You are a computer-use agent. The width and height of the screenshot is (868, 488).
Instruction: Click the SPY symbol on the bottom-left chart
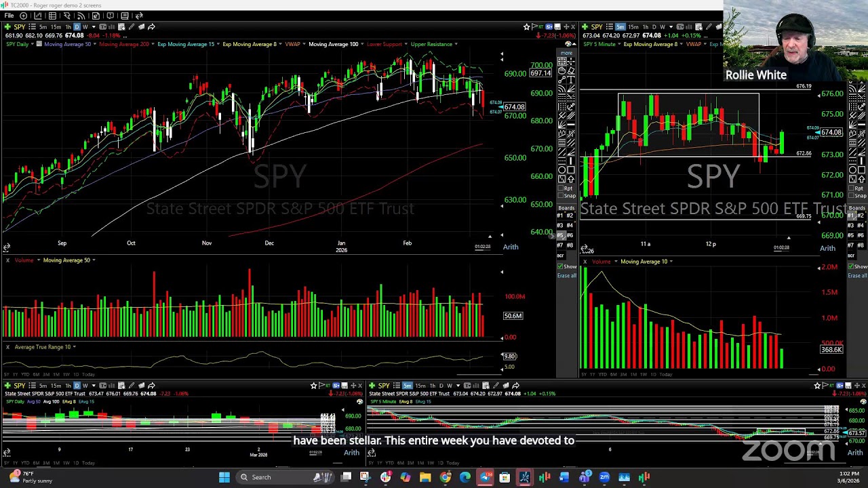19,386
